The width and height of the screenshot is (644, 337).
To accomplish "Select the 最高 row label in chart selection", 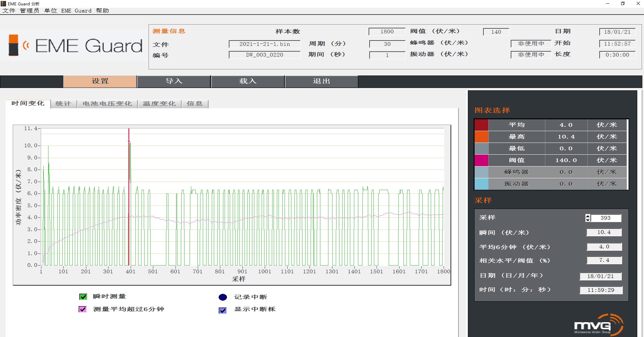I will tap(517, 137).
